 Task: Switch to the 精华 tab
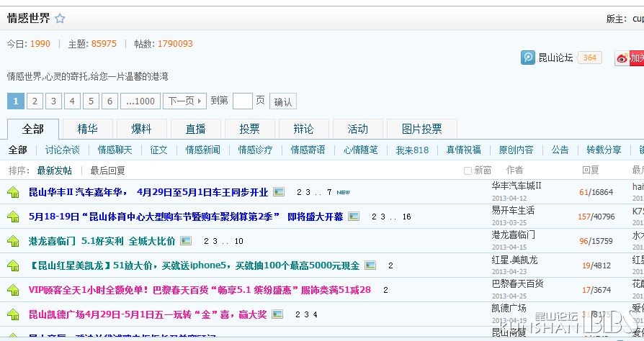[87, 129]
